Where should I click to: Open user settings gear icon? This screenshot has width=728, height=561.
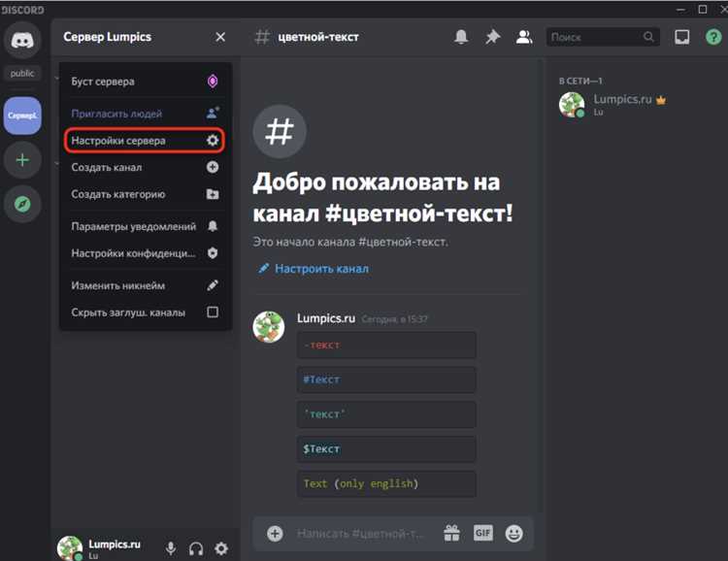point(221,548)
